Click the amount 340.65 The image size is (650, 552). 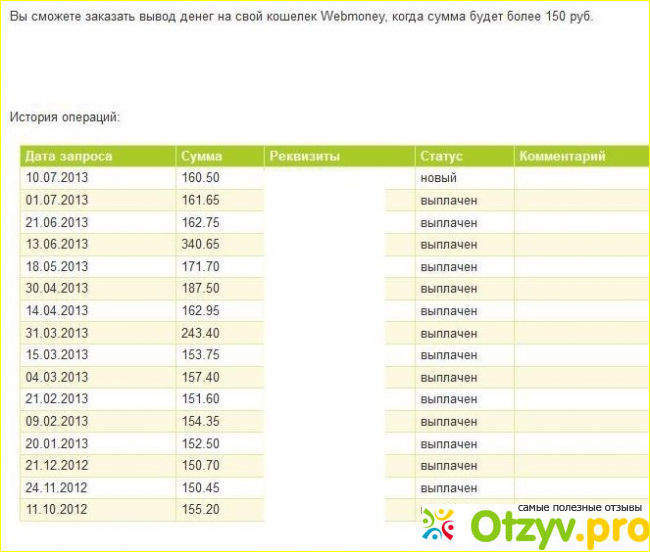pyautogui.click(x=200, y=244)
